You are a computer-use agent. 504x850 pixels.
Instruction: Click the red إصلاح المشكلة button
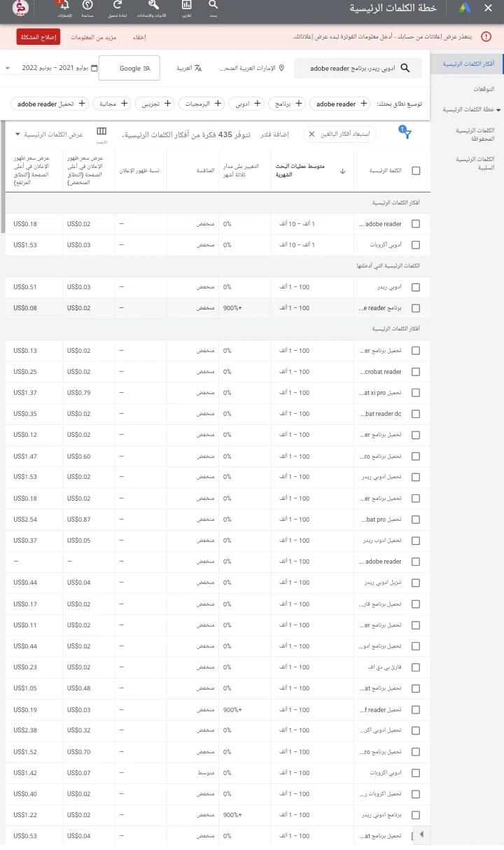pyautogui.click(x=38, y=37)
